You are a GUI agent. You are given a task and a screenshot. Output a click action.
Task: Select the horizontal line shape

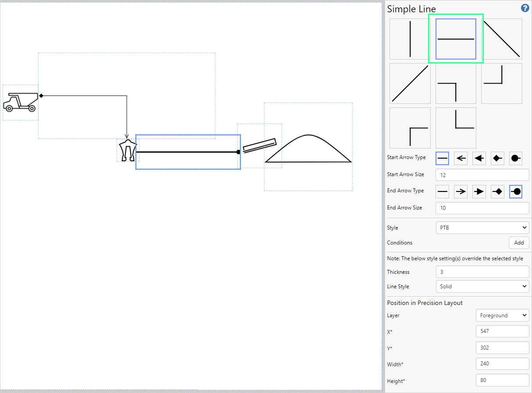[x=456, y=39]
